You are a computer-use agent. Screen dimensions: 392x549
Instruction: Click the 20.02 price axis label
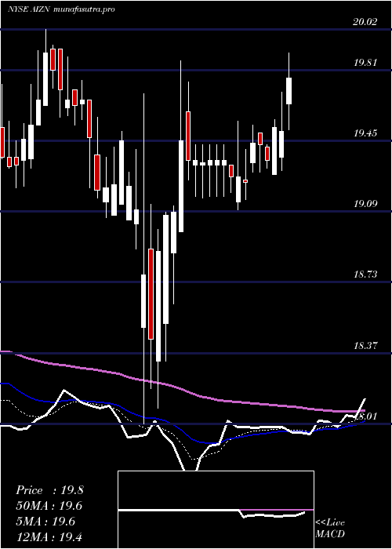click(365, 22)
